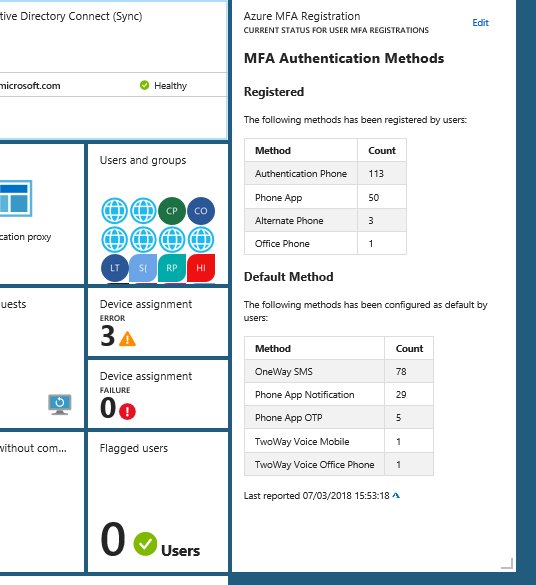The width and height of the screenshot is (536, 585).
Task: Click the count value 113
Action: coord(376,173)
